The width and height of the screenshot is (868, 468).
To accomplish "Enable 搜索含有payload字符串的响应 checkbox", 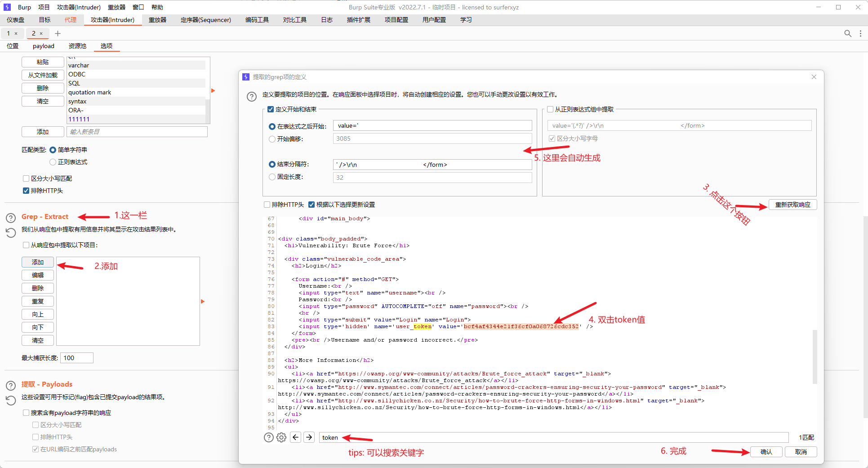I will click(x=26, y=413).
